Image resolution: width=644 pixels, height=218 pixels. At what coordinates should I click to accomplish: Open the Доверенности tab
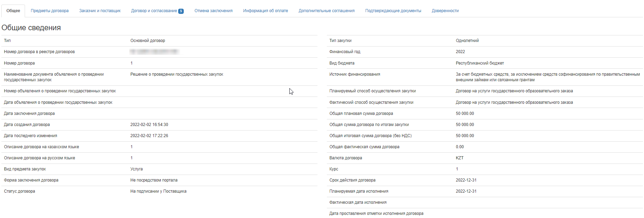pyautogui.click(x=445, y=11)
